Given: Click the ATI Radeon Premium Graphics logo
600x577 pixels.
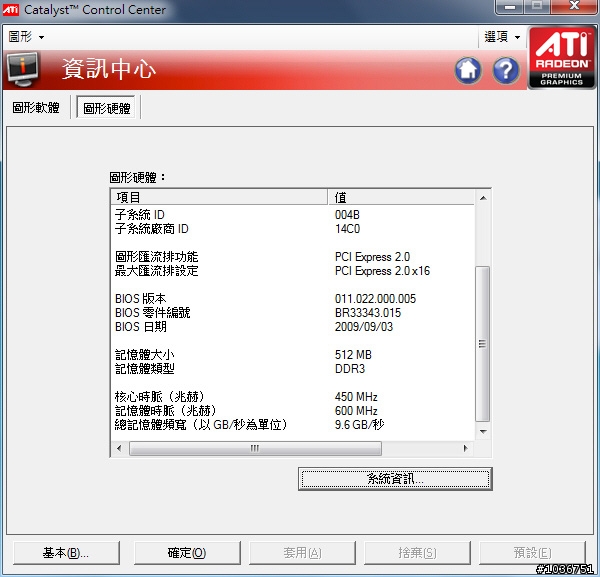Looking at the screenshot, I should pyautogui.click(x=561, y=57).
